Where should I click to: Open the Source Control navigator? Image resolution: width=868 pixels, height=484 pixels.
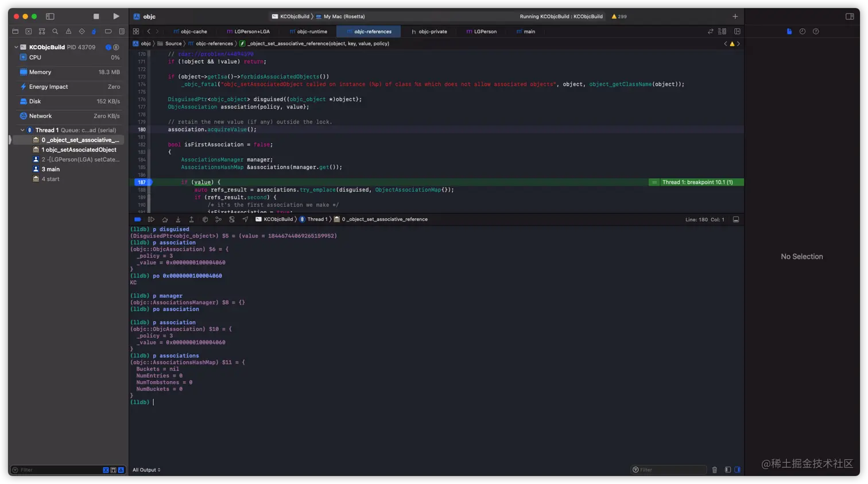point(29,32)
